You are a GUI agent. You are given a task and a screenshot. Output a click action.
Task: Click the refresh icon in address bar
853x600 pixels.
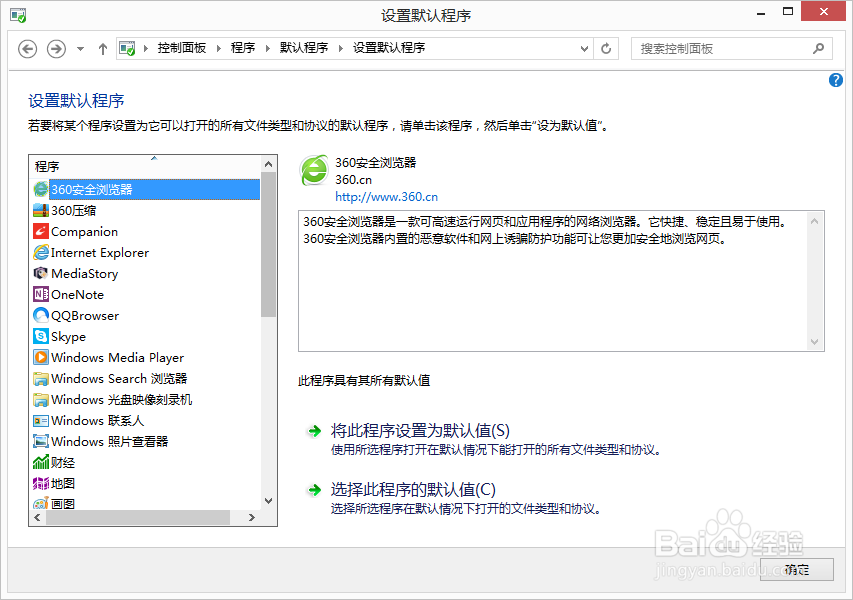[606, 48]
